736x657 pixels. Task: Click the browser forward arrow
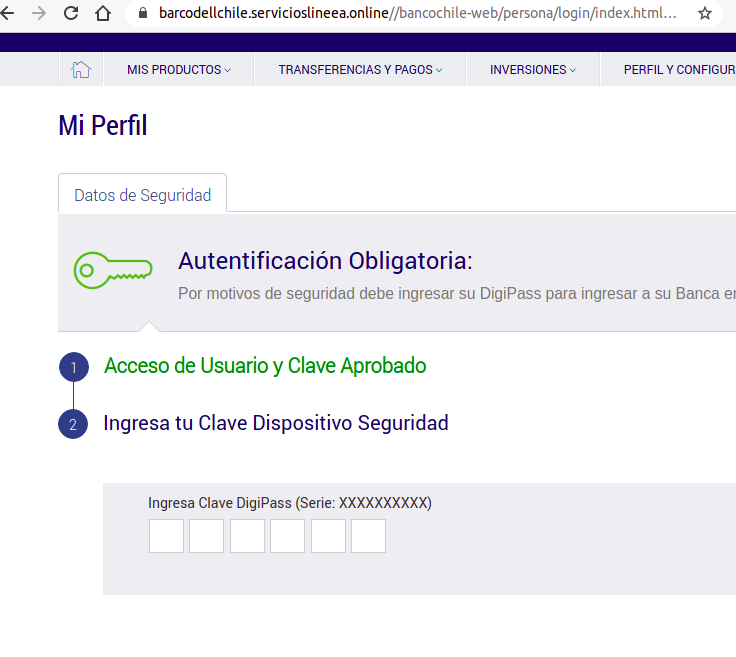click(40, 14)
